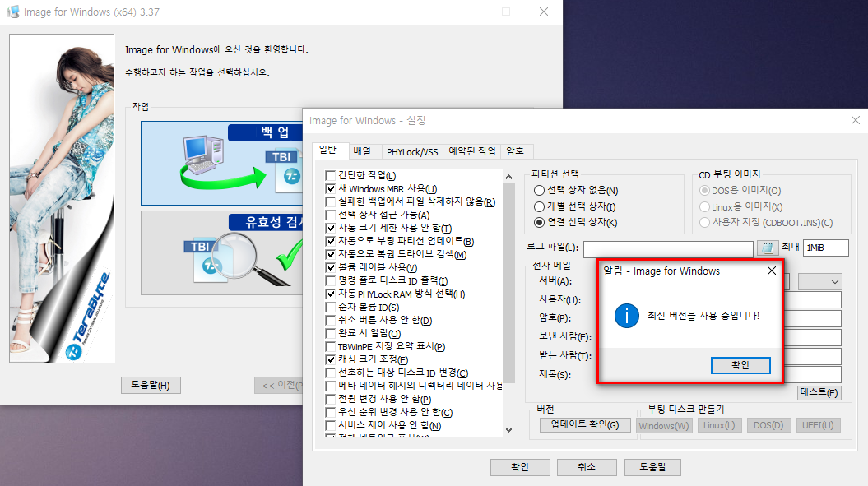The height and width of the screenshot is (486, 868).
Task: Open the email server dropdown arrow
Action: coord(834,282)
